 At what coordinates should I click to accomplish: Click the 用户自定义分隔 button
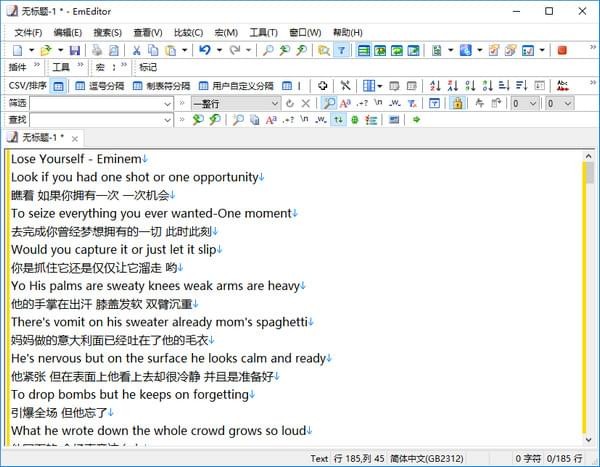click(237, 86)
